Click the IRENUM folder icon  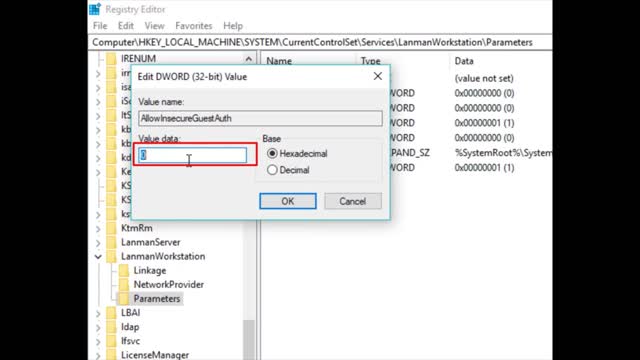coord(111,59)
